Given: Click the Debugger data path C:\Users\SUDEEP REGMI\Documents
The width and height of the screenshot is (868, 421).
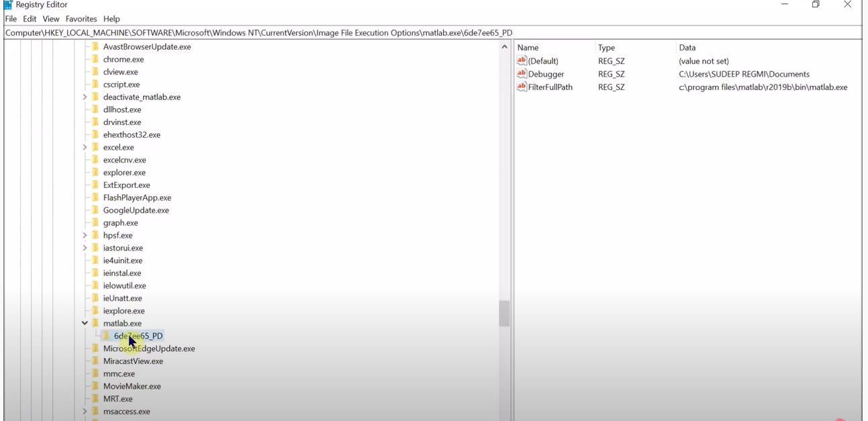Looking at the screenshot, I should coord(744,74).
